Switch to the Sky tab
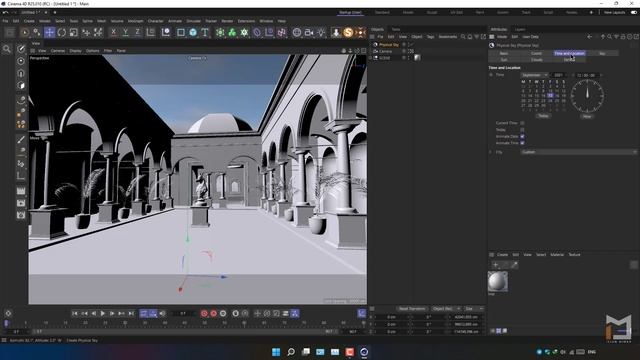 coord(602,53)
